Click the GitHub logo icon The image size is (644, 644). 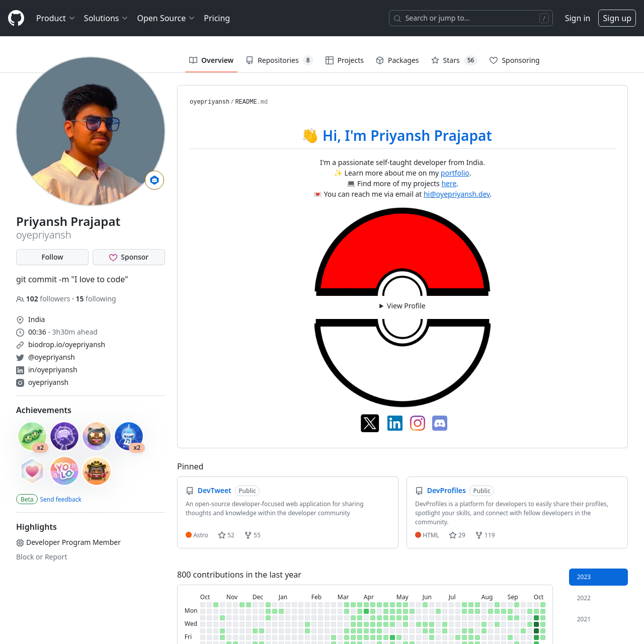coord(16,18)
